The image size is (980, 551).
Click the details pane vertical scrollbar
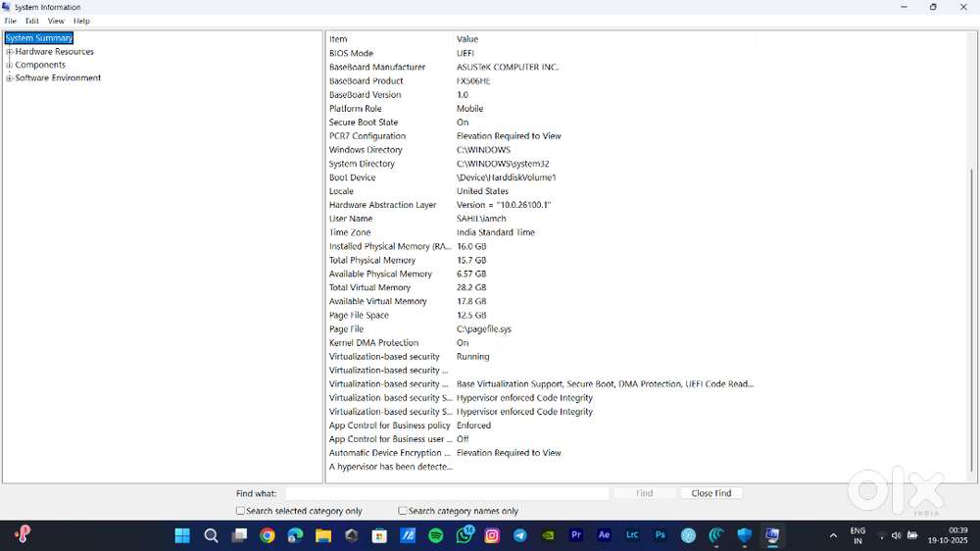coord(971,294)
